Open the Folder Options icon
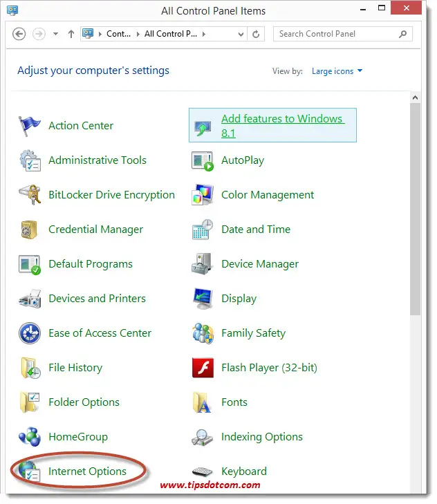437x504 pixels. click(x=30, y=402)
